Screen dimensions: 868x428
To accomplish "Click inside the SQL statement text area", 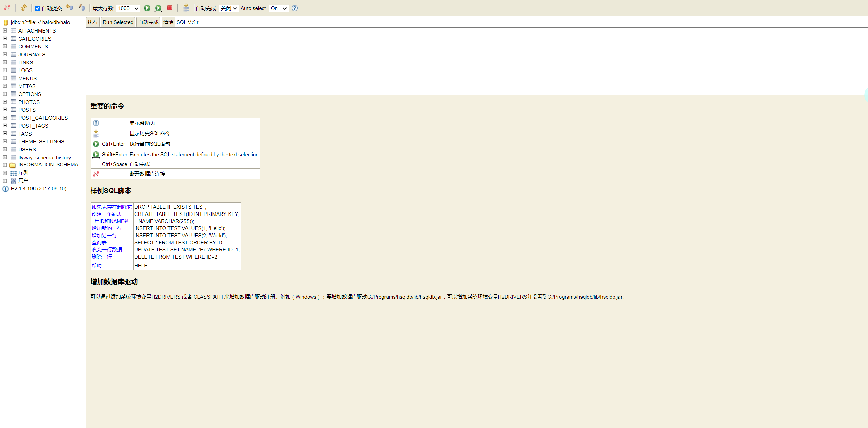I will pos(475,60).
